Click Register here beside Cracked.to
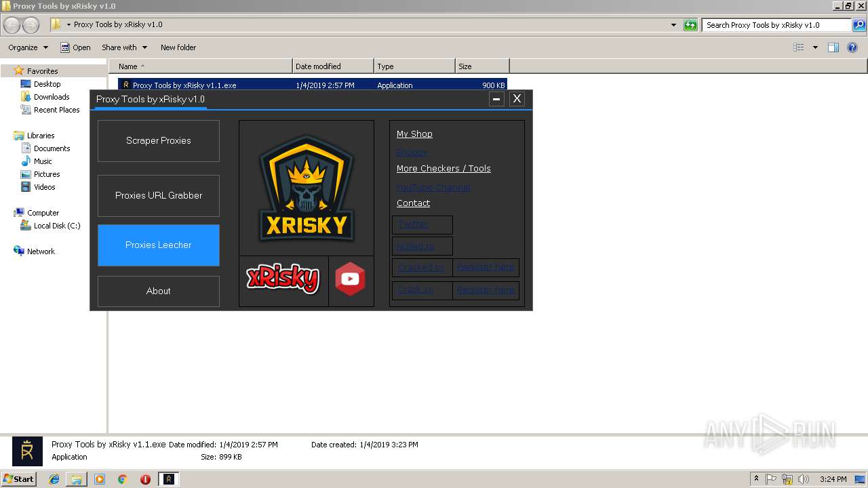 pyautogui.click(x=486, y=267)
